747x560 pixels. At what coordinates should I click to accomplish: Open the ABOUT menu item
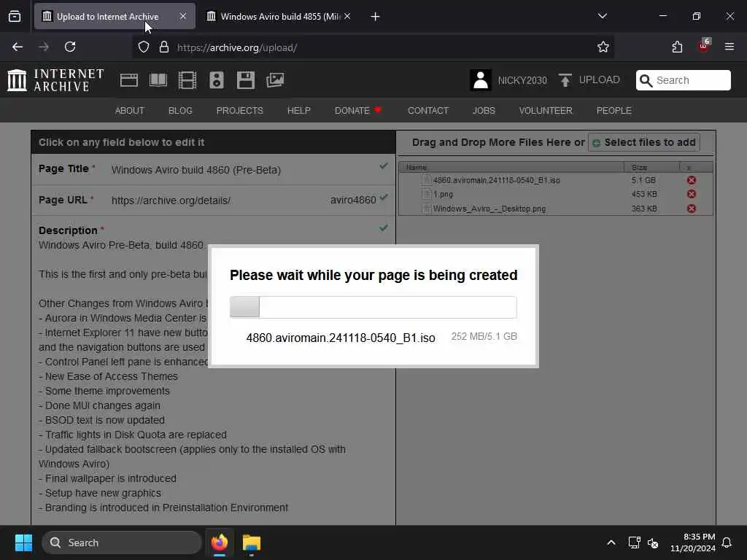pos(130,111)
